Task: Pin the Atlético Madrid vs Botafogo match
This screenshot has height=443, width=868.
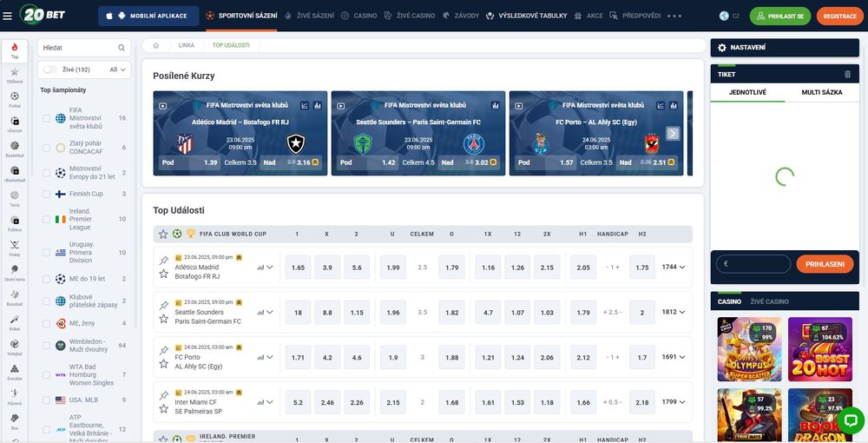Action: pos(163,260)
